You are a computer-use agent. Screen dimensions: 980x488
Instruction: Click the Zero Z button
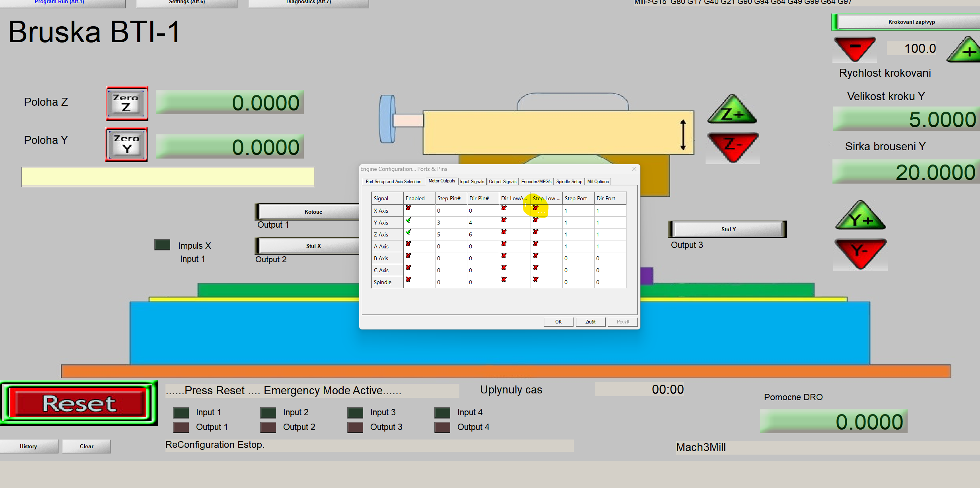coord(127,103)
